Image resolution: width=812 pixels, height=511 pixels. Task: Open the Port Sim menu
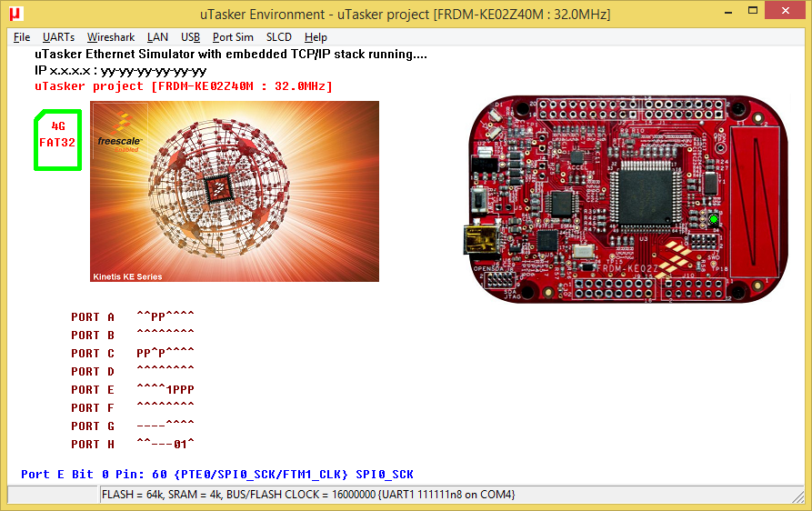[x=233, y=37]
